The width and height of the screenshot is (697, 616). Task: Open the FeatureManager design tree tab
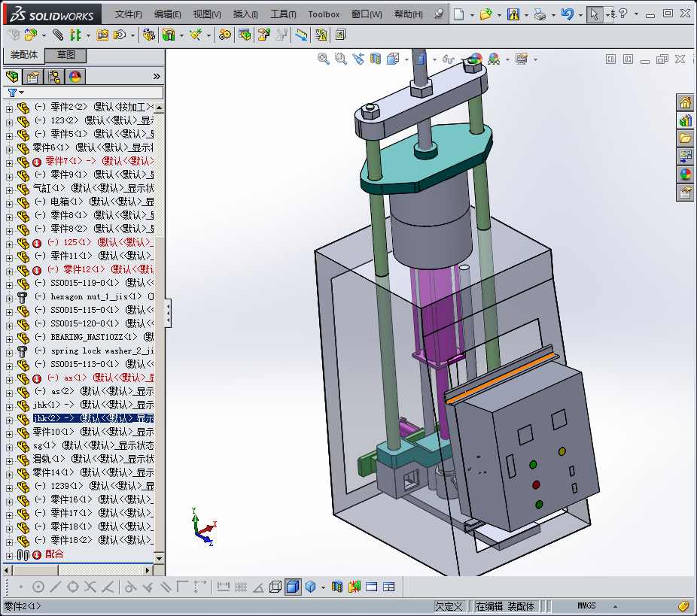[x=13, y=77]
